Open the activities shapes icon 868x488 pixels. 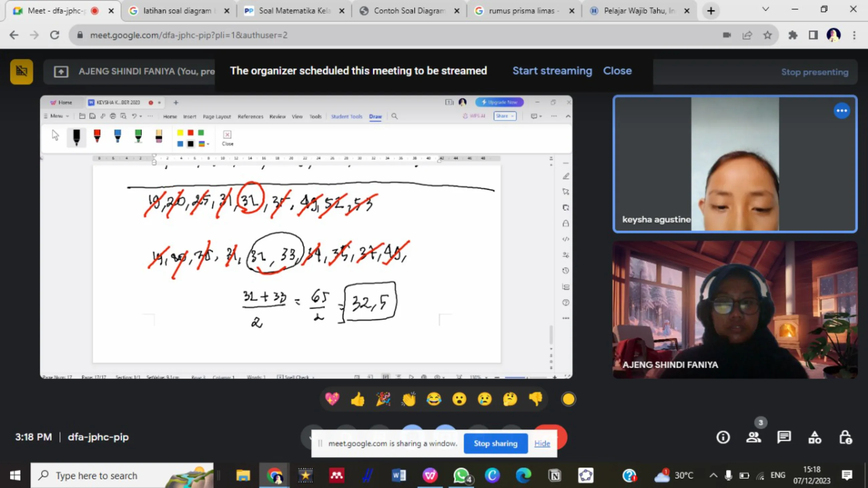pyautogui.click(x=815, y=438)
